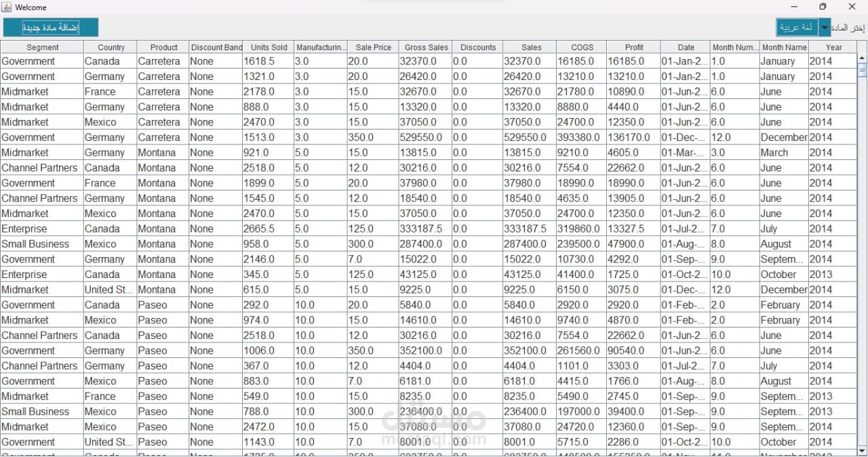Viewport: 868px width, 457px height.
Task: Click the table scrollbar down arrow
Action: 862,450
